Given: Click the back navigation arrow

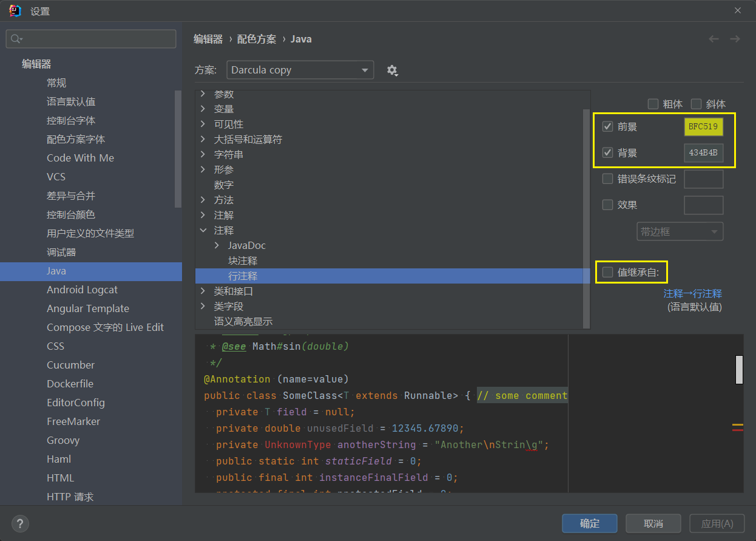Looking at the screenshot, I should [714, 39].
